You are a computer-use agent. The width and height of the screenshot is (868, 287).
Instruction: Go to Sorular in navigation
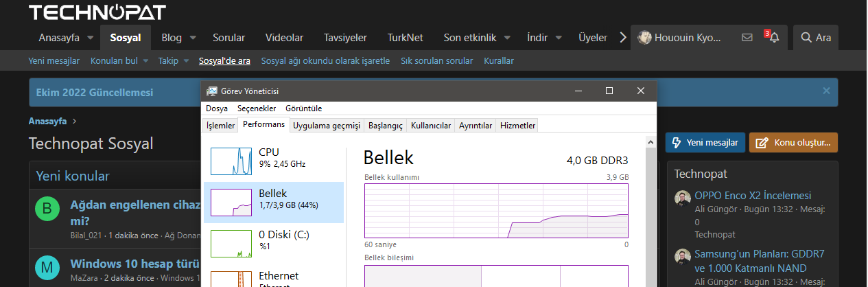pyautogui.click(x=228, y=38)
